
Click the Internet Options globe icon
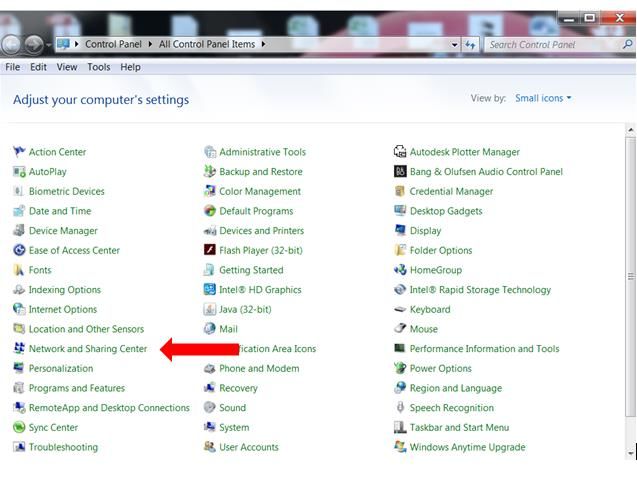pyautogui.click(x=19, y=309)
